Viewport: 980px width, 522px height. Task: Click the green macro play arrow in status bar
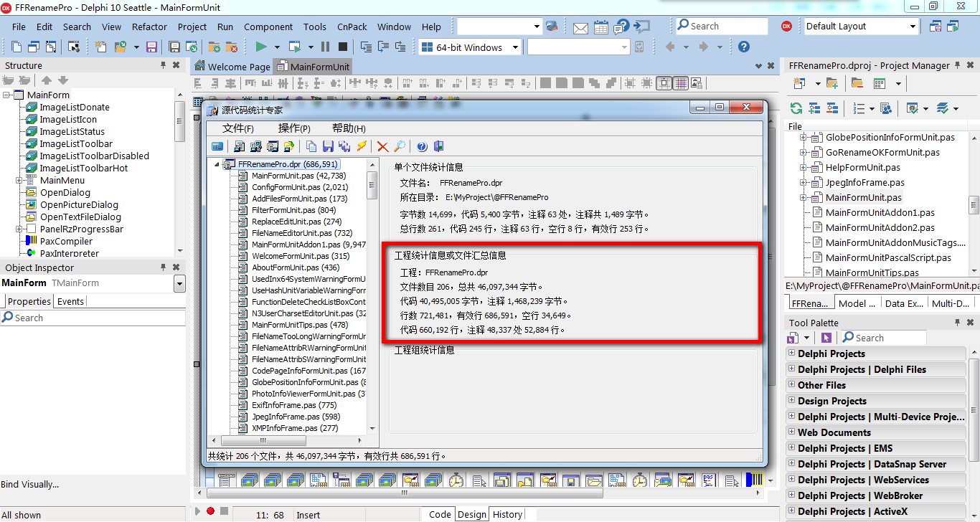point(198,511)
